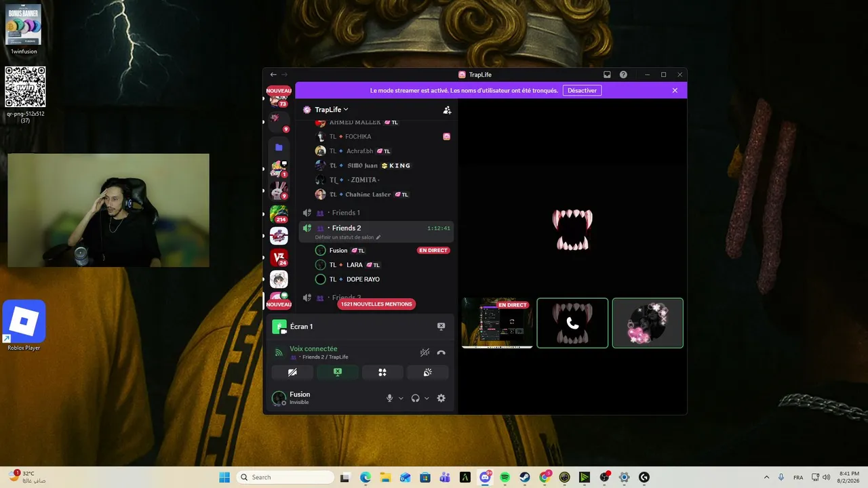Viewport: 868px width, 488px height.
Task: Open Discord help question mark icon
Action: (623, 75)
